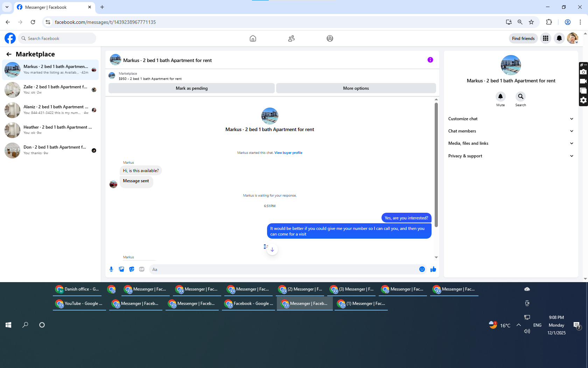Open the account profile picture menu
588x368 pixels.
(x=573, y=38)
